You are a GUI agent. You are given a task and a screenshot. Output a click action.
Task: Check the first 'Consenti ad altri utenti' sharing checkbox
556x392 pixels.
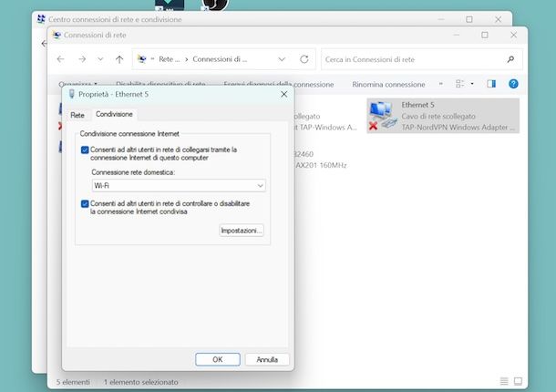85,150
